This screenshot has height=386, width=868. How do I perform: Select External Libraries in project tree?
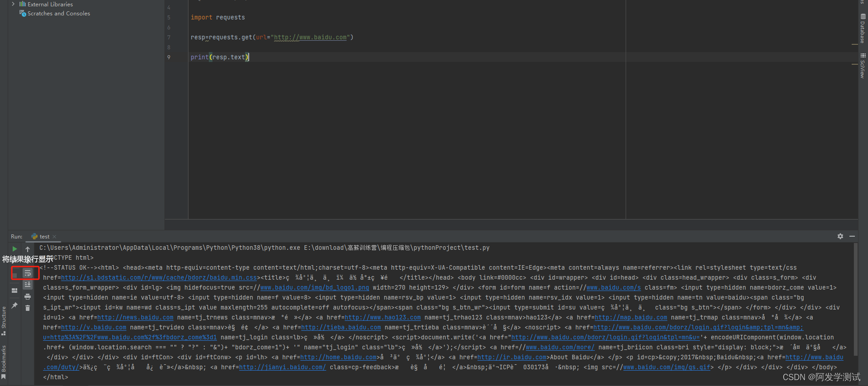[50, 4]
